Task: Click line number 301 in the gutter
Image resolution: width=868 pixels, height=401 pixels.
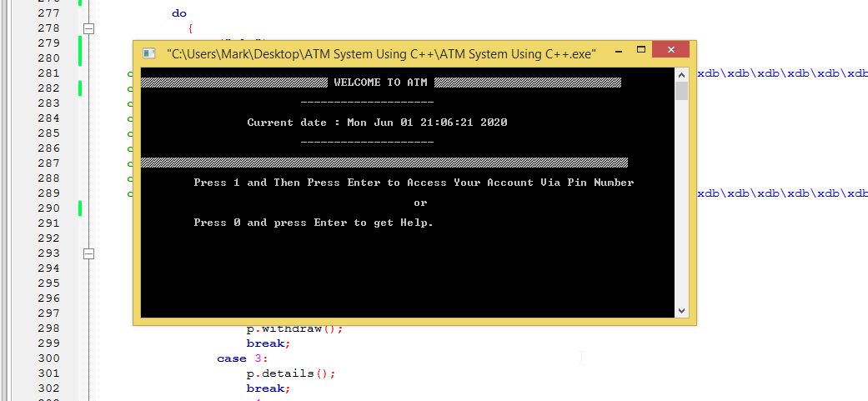Action: pos(48,373)
